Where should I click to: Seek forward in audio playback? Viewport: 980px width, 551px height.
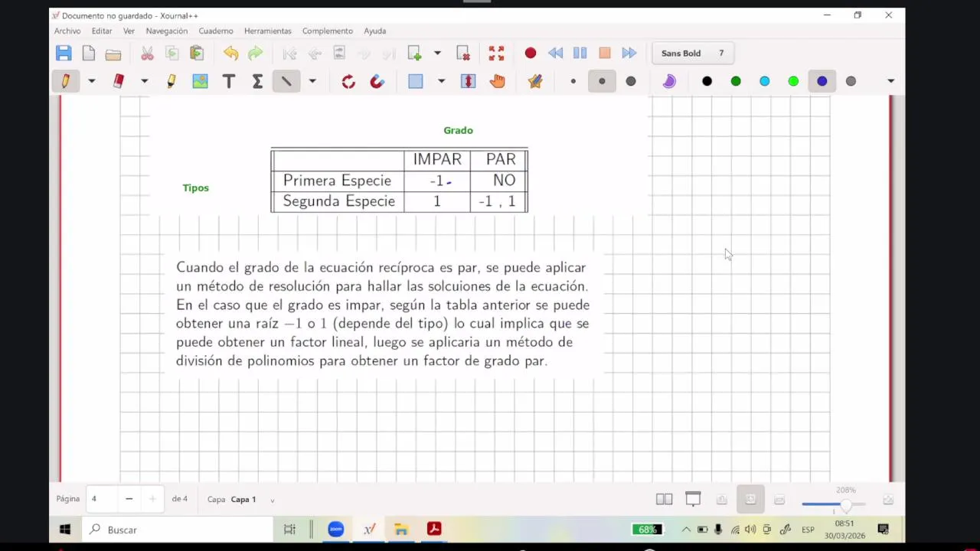[629, 54]
